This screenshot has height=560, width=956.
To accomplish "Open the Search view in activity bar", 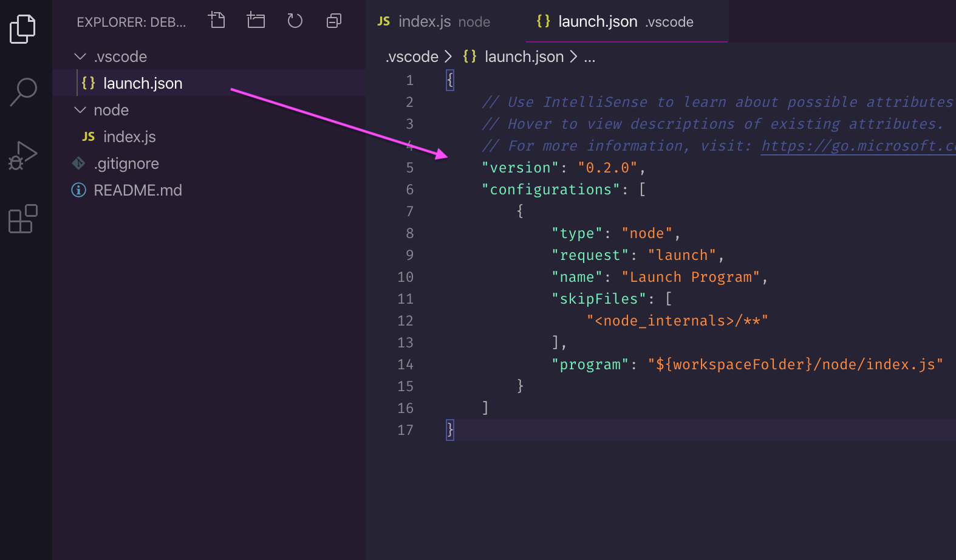I will 23,92.
